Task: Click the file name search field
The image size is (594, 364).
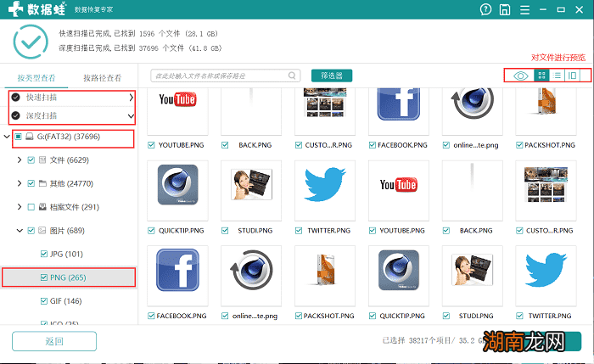Action: point(227,76)
